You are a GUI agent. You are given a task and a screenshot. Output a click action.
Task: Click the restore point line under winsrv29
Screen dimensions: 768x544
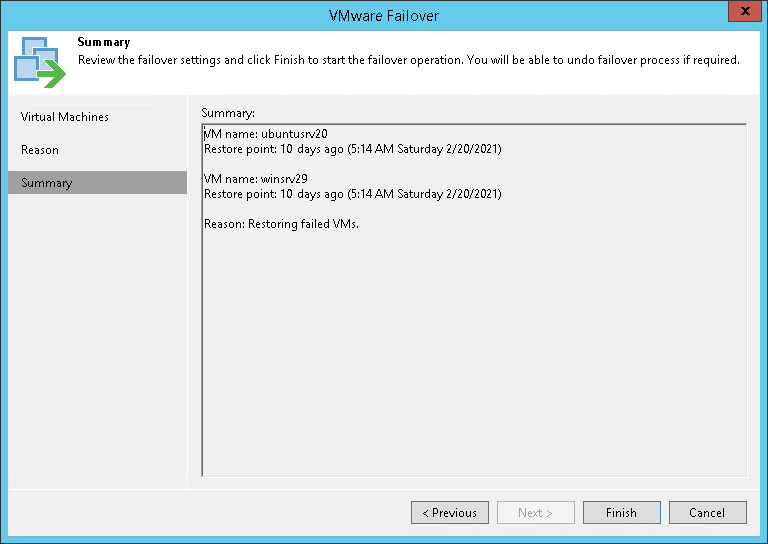[353, 194]
